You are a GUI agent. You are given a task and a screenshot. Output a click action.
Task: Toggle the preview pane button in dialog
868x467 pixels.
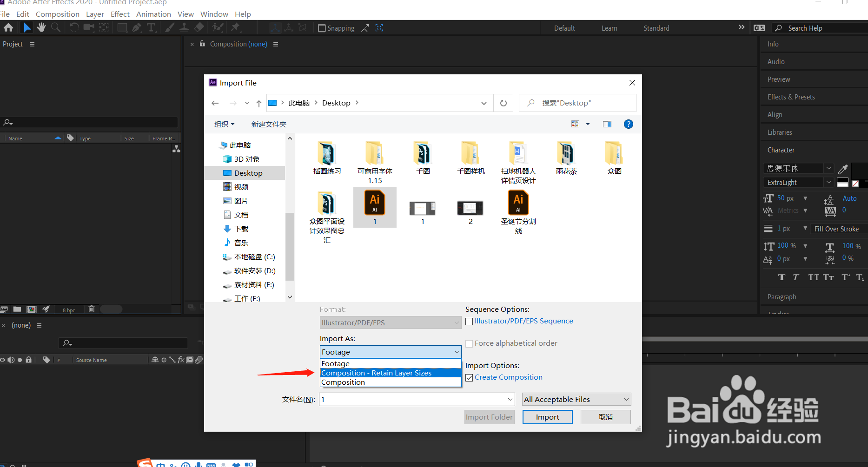tap(607, 124)
